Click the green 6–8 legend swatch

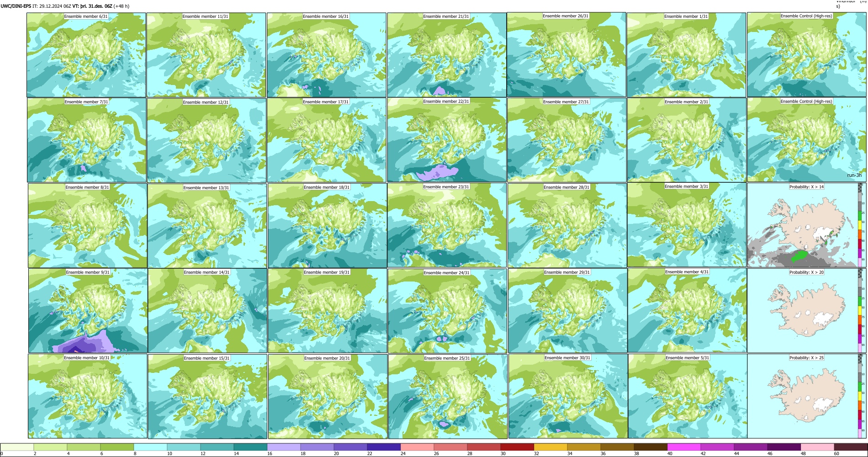[x=117, y=447]
